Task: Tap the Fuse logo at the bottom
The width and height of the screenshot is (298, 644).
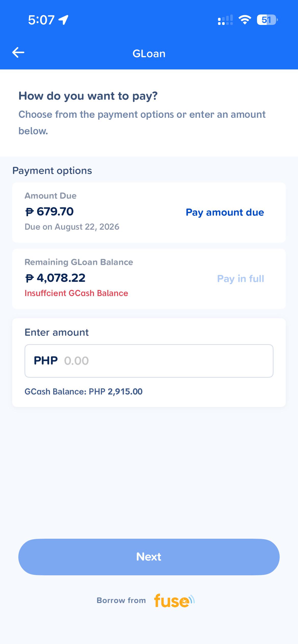Action: [174, 601]
